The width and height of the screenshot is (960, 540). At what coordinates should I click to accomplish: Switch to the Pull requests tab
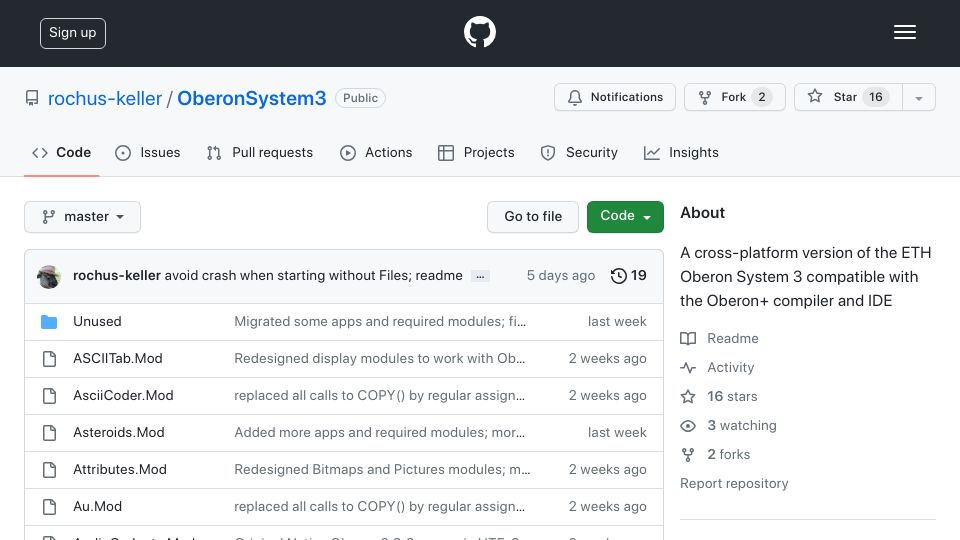260,152
